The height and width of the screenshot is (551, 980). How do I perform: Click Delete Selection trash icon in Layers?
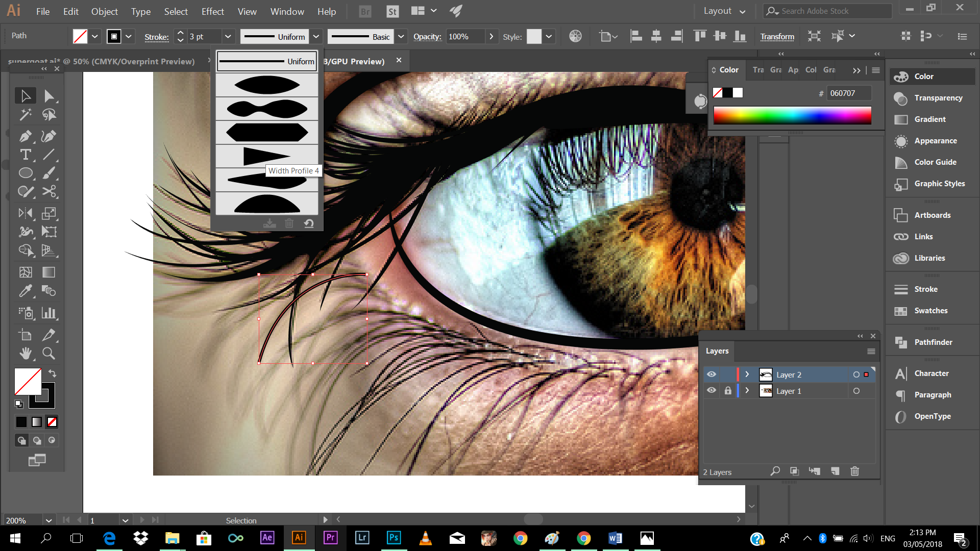855,471
